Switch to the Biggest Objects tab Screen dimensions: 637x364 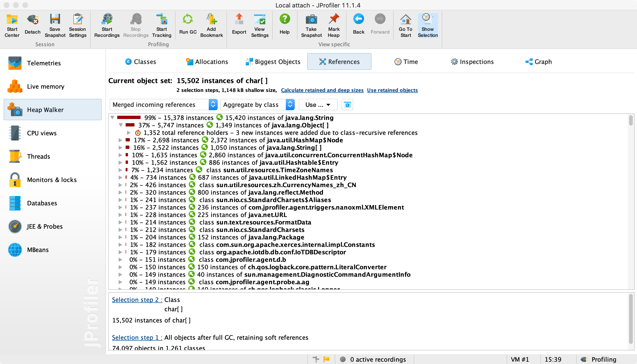(x=273, y=62)
